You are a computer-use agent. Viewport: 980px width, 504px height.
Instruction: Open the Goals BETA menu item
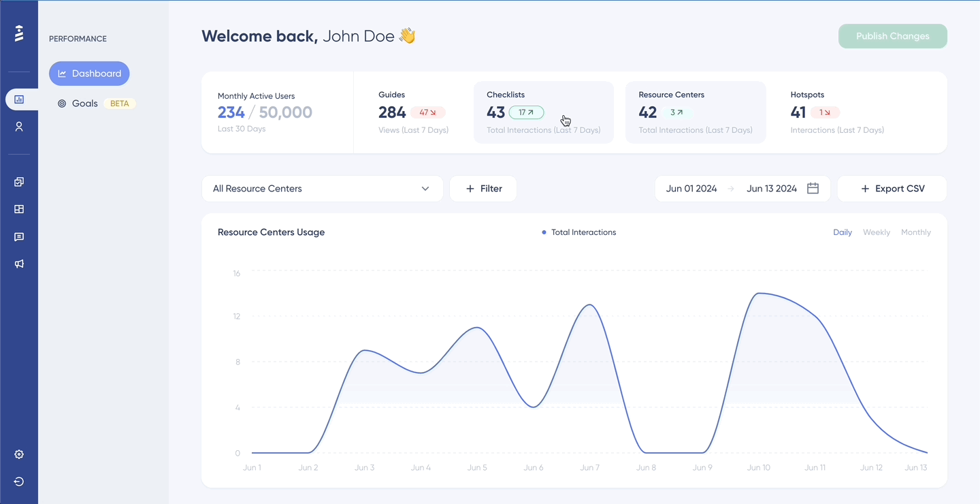(x=96, y=104)
